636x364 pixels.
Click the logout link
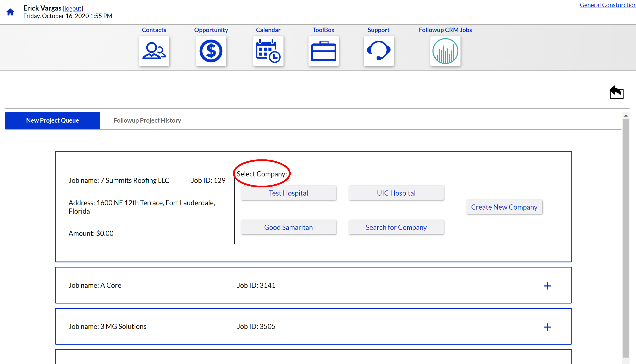pyautogui.click(x=73, y=8)
